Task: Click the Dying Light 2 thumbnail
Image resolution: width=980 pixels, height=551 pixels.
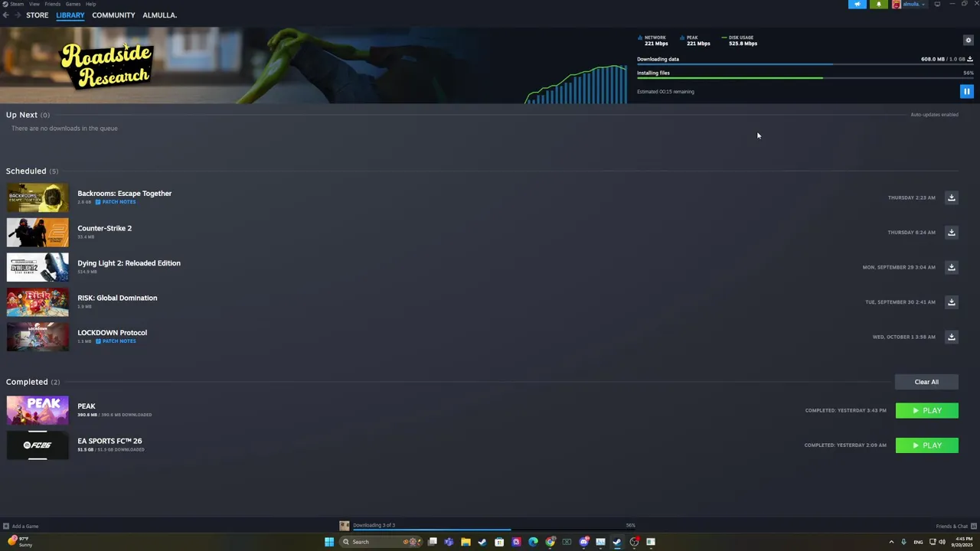Action: pyautogui.click(x=38, y=267)
